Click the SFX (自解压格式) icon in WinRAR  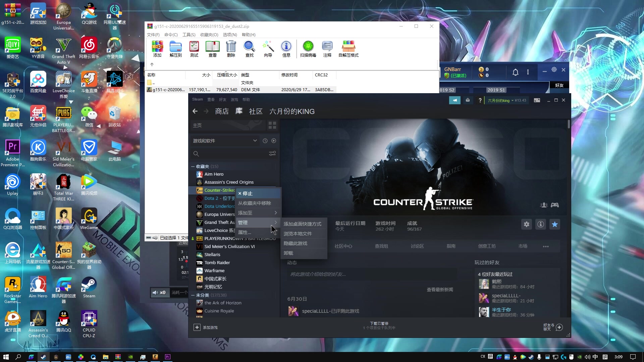pyautogui.click(x=348, y=49)
